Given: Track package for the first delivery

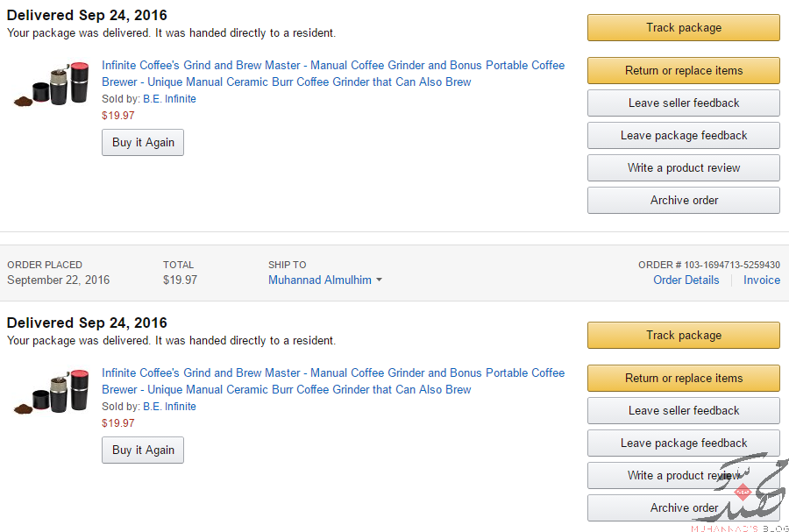Looking at the screenshot, I should click(x=683, y=28).
